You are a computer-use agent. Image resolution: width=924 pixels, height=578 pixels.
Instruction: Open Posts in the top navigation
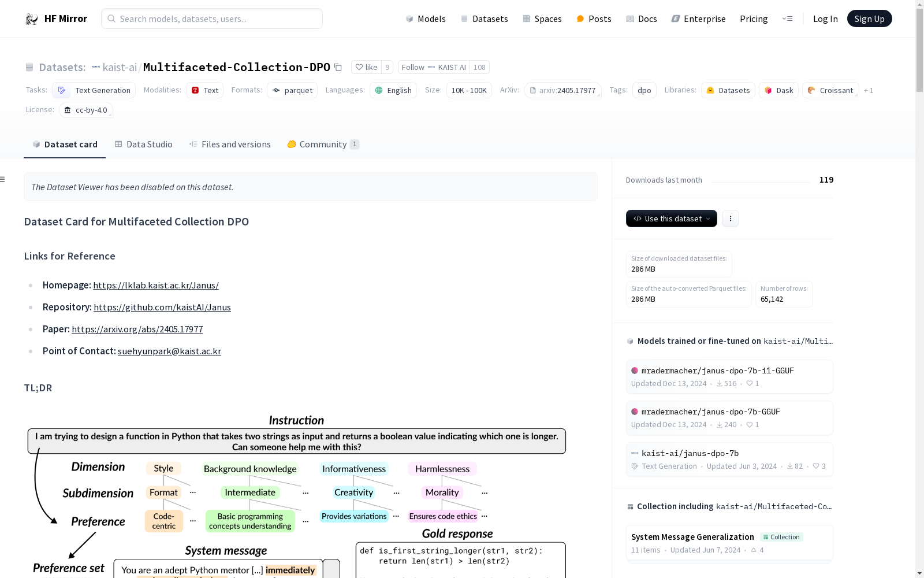594,19
